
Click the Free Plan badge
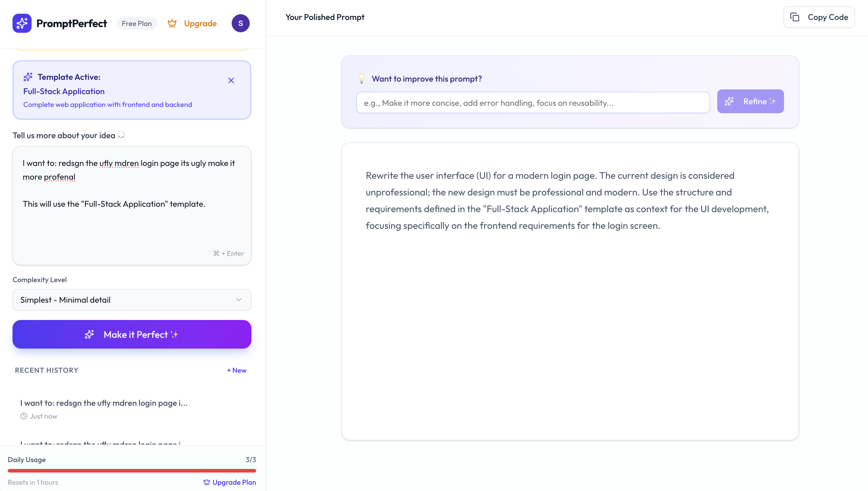click(x=136, y=23)
